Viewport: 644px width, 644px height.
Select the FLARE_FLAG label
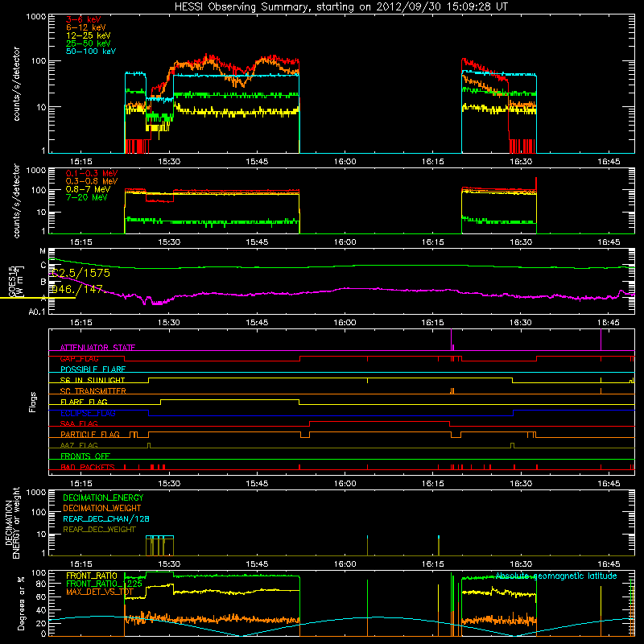pyautogui.click(x=84, y=402)
